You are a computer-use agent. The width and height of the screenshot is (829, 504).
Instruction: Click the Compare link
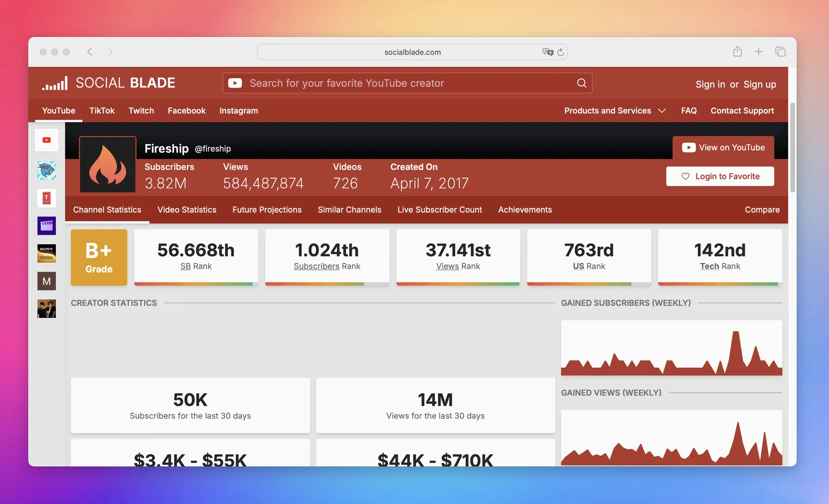pos(762,210)
